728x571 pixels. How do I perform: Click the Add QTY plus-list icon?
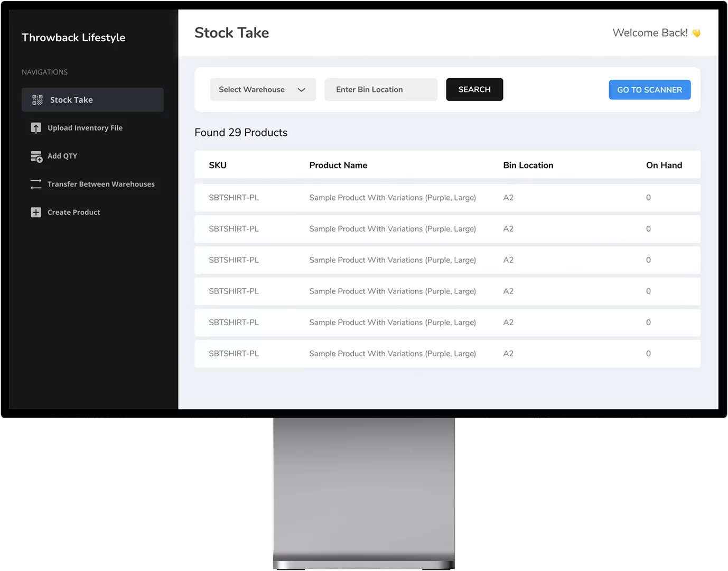click(x=35, y=156)
